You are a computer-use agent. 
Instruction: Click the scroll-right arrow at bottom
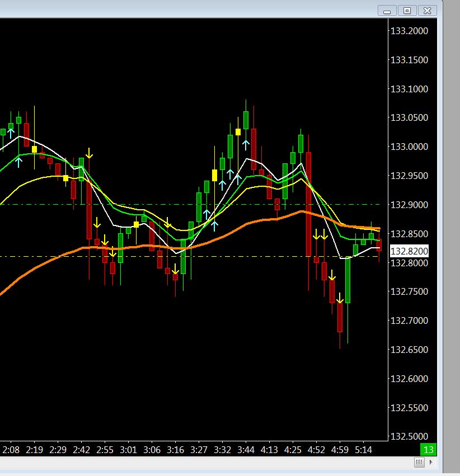point(431,463)
